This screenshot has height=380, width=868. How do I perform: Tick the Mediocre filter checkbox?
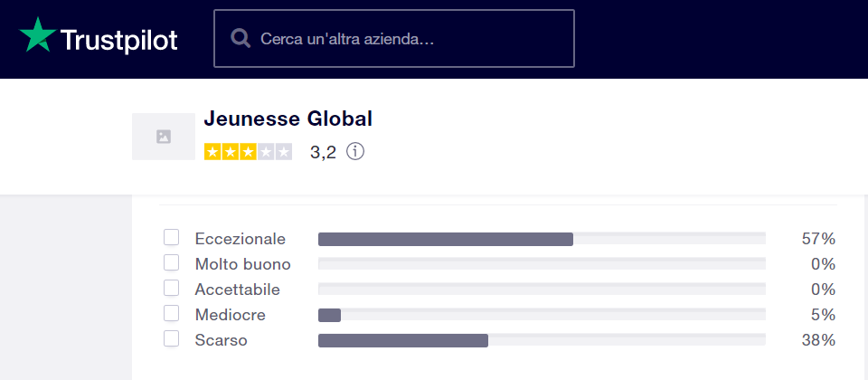(x=172, y=314)
